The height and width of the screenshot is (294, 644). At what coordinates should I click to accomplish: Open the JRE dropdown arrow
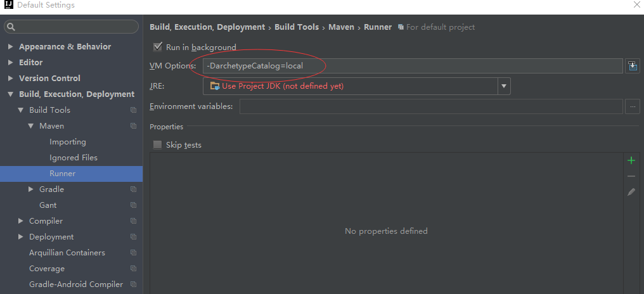[504, 86]
